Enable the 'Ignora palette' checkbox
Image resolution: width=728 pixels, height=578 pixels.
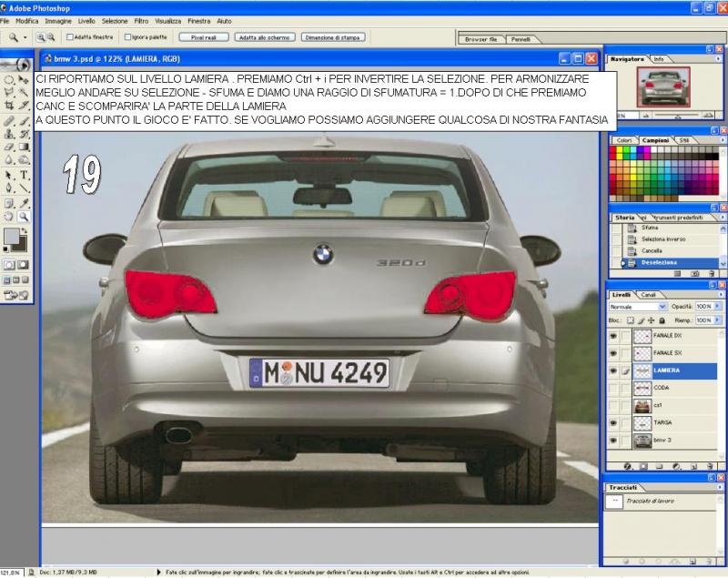[127, 37]
